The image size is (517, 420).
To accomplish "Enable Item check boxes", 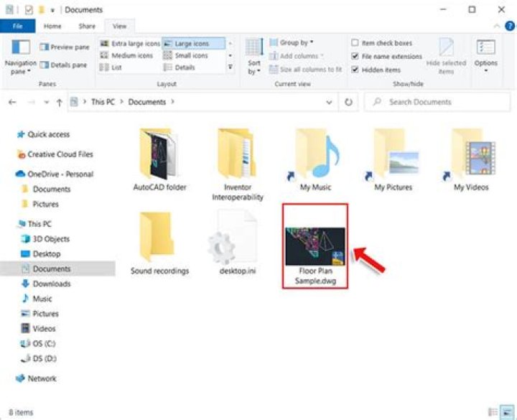I will (x=382, y=43).
